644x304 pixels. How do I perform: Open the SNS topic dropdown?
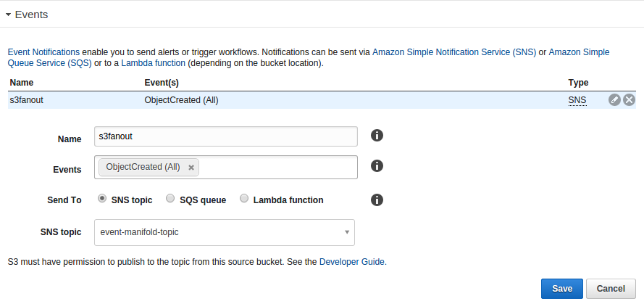click(225, 232)
